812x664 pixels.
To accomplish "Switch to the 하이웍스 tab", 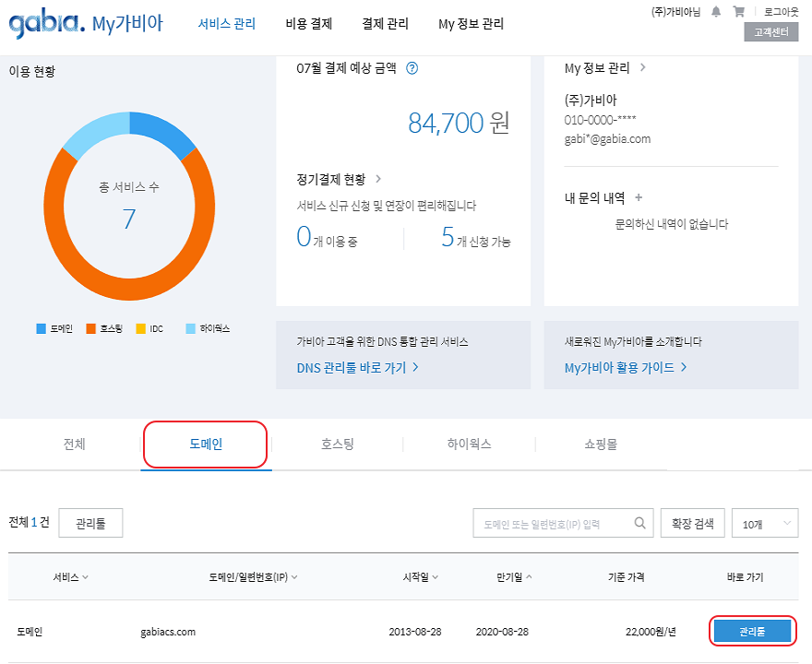I will (x=469, y=444).
